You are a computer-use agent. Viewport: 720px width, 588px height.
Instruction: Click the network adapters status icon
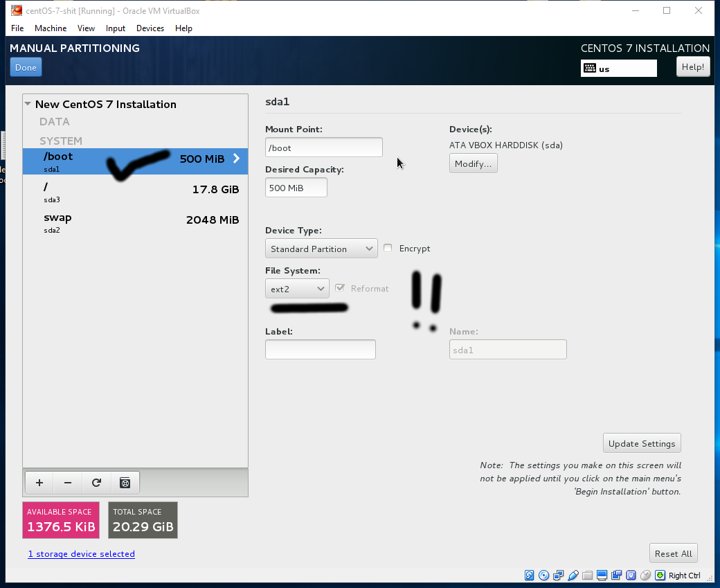pos(559,575)
